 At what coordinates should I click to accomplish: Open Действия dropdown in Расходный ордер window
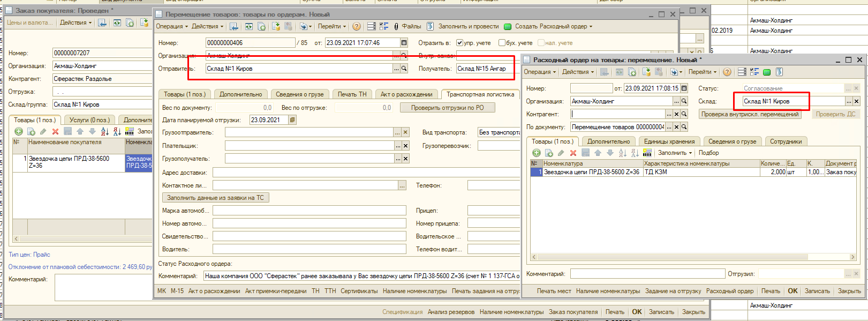click(578, 72)
